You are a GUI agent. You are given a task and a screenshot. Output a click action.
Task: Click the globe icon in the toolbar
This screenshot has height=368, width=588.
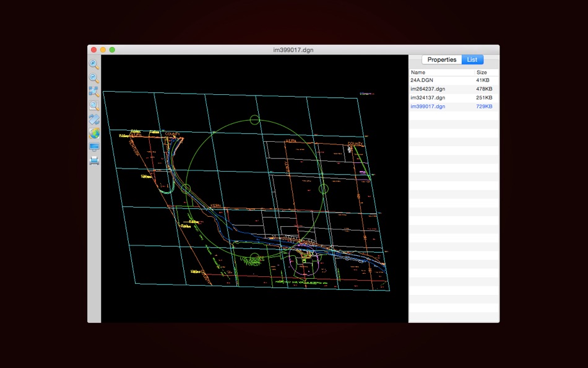[x=94, y=133]
